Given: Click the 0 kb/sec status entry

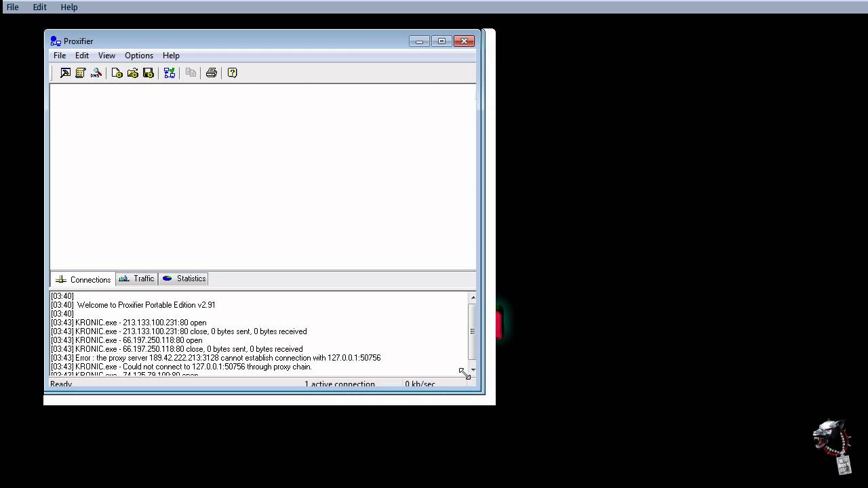Looking at the screenshot, I should (x=420, y=384).
